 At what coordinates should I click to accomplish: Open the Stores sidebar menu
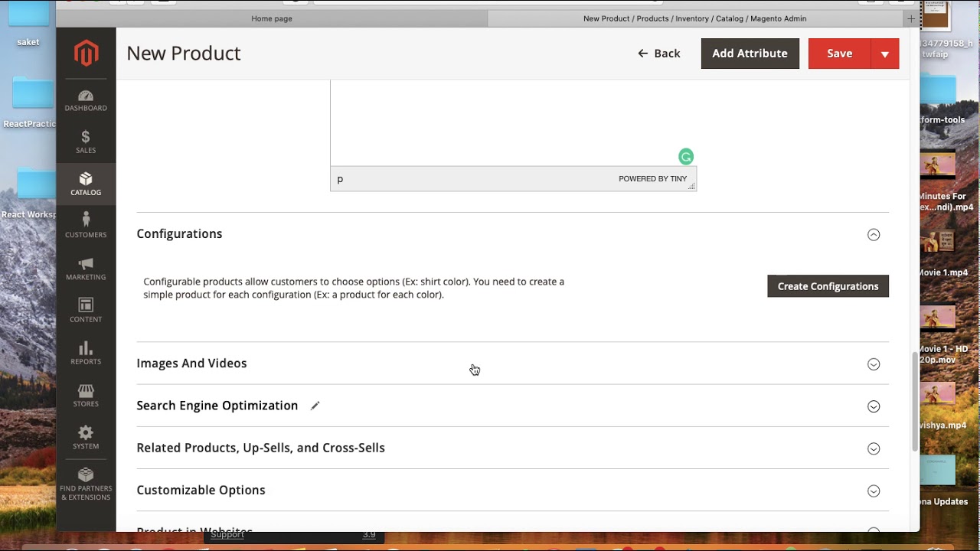(86, 395)
